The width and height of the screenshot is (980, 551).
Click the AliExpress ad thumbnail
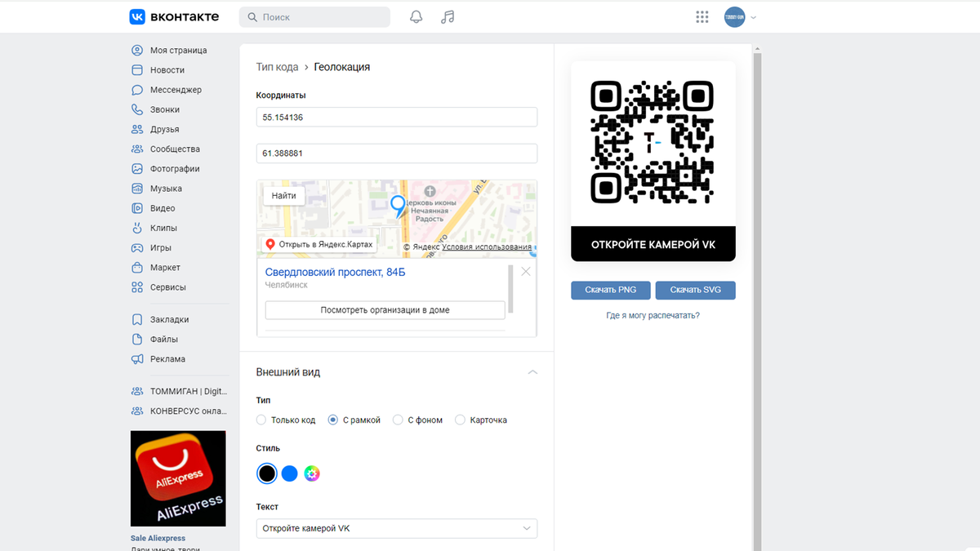click(x=178, y=478)
